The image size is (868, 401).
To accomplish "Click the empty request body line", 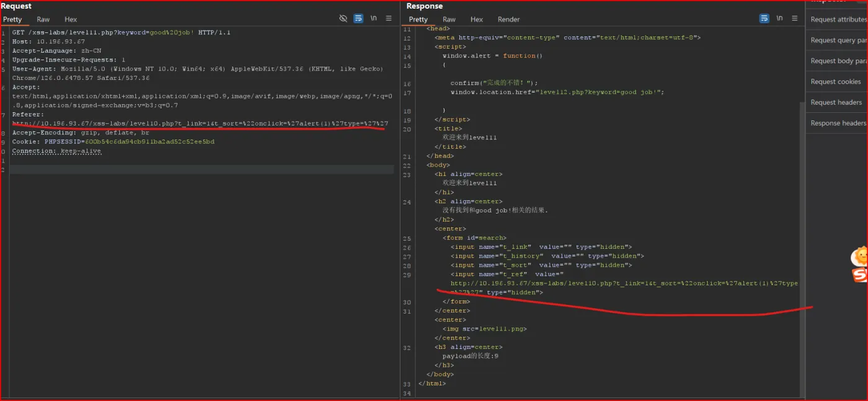I will pos(201,169).
